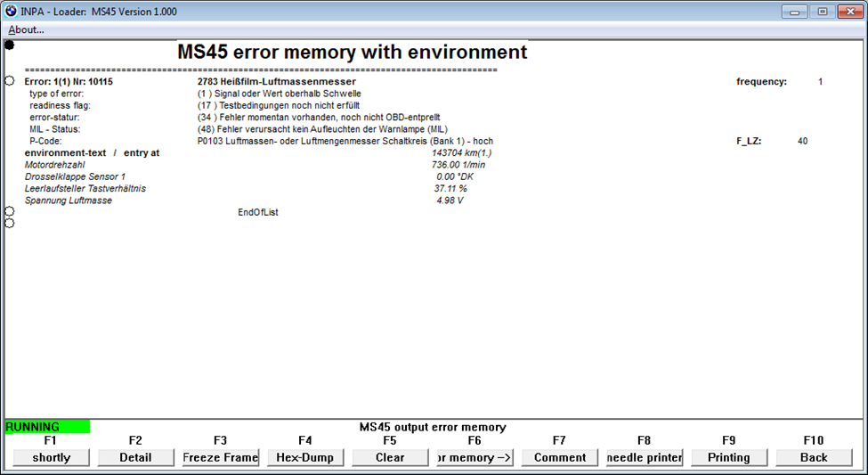Select the circle marker beside EndOfList
The image size is (868, 475).
(x=10, y=211)
